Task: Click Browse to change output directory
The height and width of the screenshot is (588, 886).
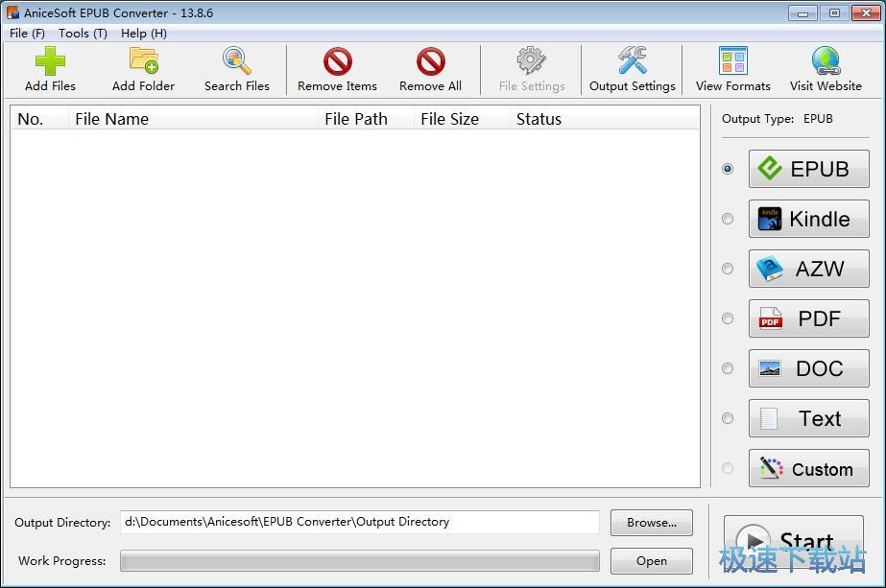Action: [651, 523]
